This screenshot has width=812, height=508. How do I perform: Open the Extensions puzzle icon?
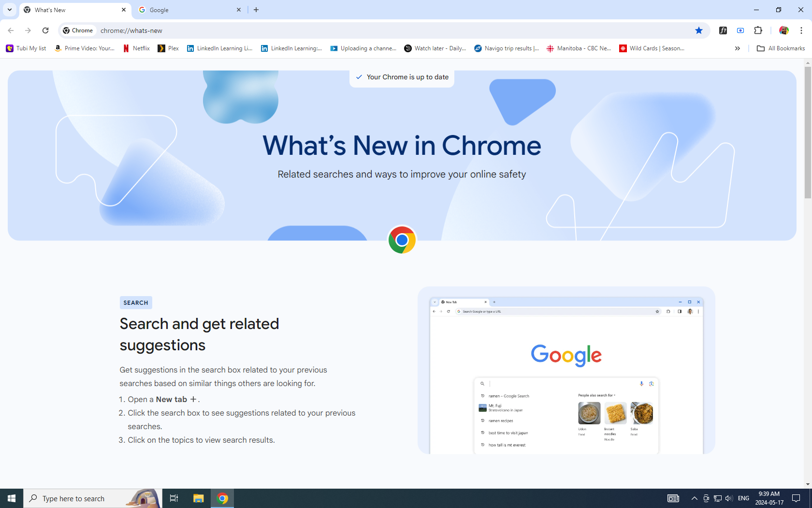coord(758,30)
